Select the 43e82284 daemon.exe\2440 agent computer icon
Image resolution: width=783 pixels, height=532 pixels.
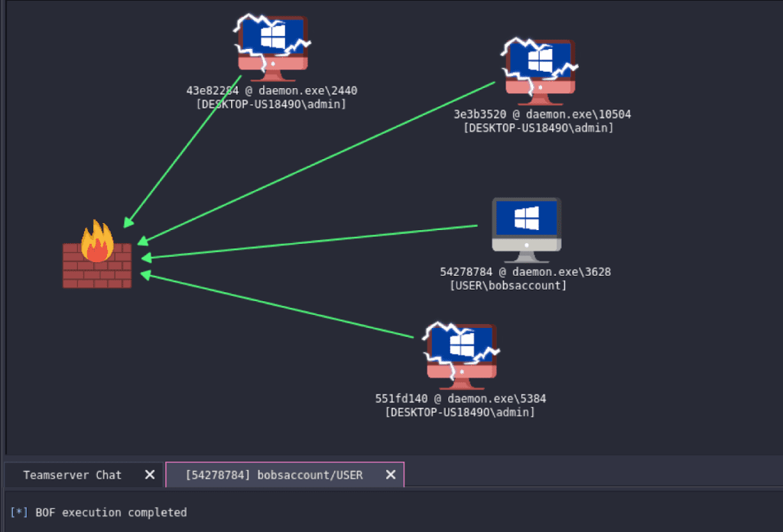(273, 48)
